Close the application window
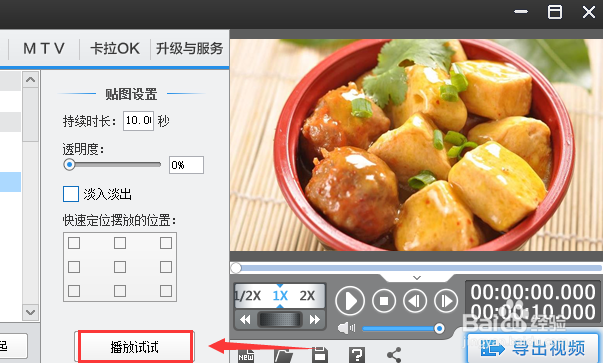This screenshot has height=363, width=603. [x=588, y=12]
